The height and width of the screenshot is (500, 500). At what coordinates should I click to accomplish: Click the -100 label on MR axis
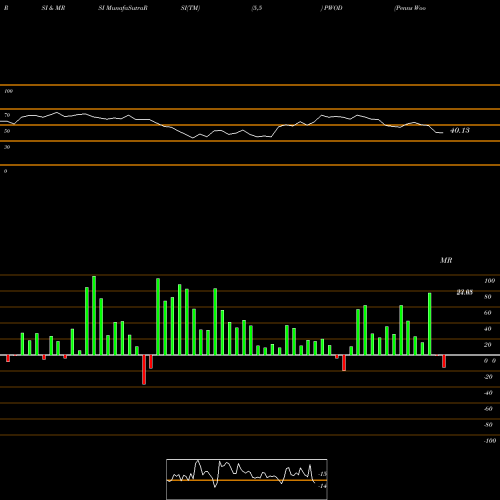(490, 441)
